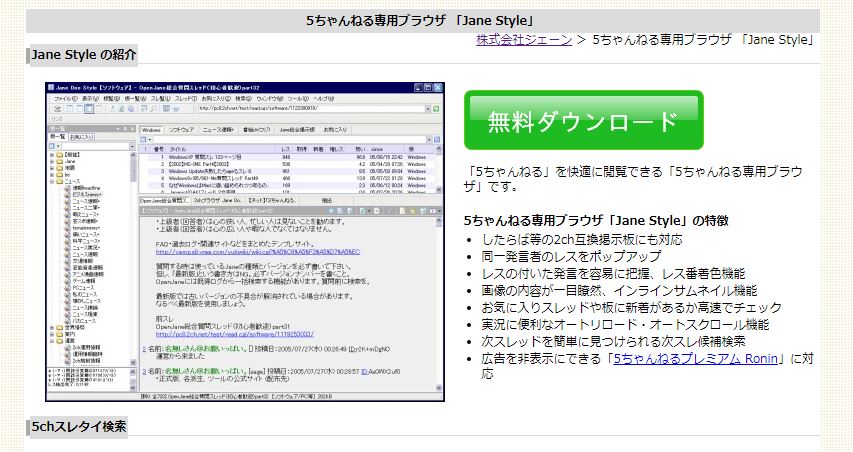Image resolution: width=853 pixels, height=452 pixels.
Task: Click the '5chスレタイ検索' heading
Action: (79, 426)
